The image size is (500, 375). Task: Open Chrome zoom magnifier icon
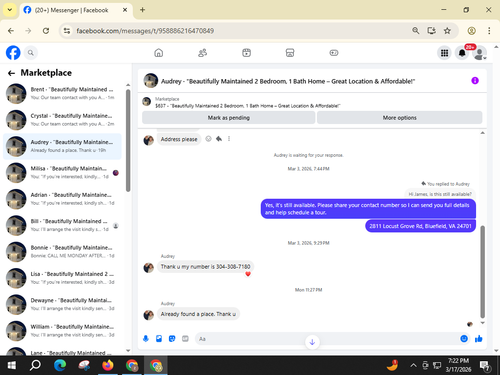click(415, 31)
